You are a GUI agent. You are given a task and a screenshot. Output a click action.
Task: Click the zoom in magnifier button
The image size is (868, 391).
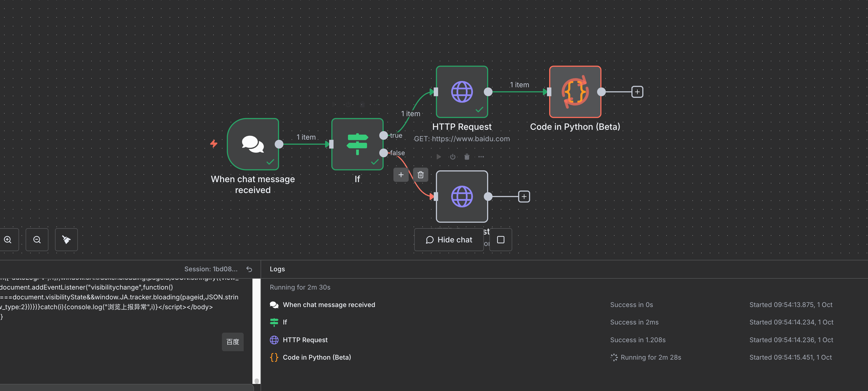[x=8, y=239]
